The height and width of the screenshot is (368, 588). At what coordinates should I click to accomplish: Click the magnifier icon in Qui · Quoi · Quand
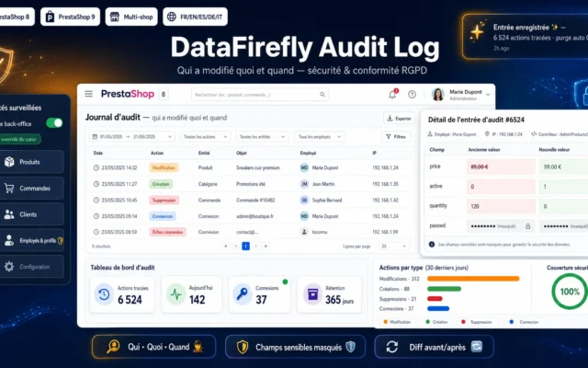click(x=113, y=347)
